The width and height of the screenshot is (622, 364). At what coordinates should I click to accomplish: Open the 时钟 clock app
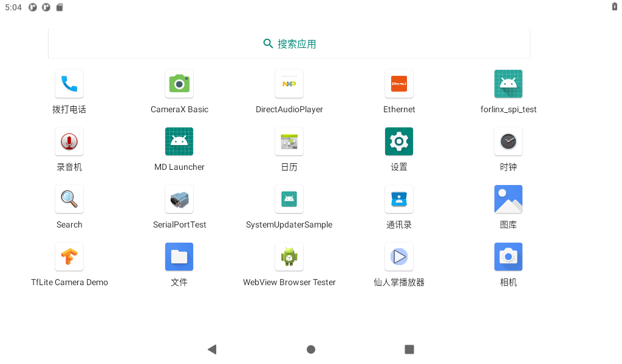pyautogui.click(x=508, y=141)
